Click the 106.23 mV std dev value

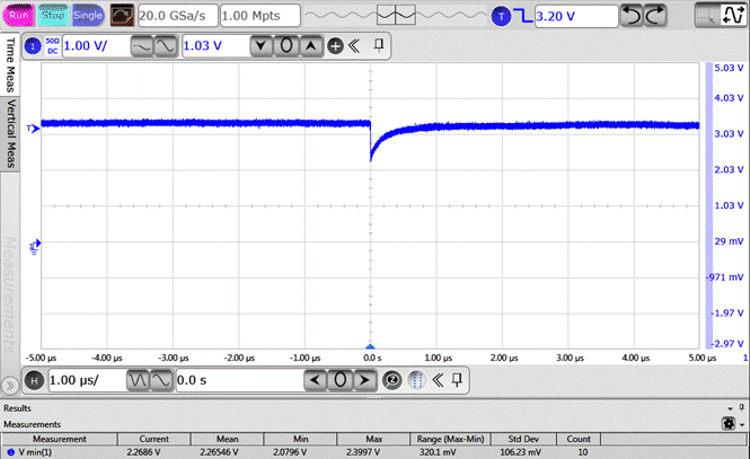(x=520, y=452)
